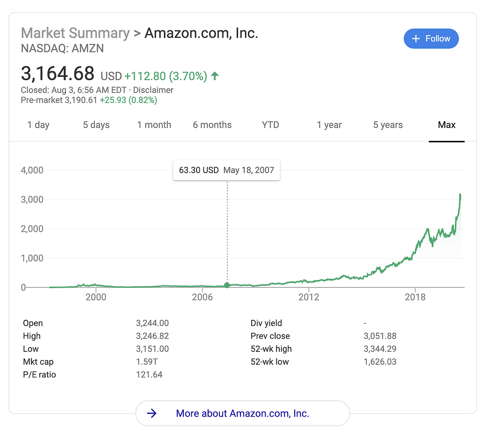Select the 1 year range
This screenshot has width=504, height=434.
click(329, 125)
